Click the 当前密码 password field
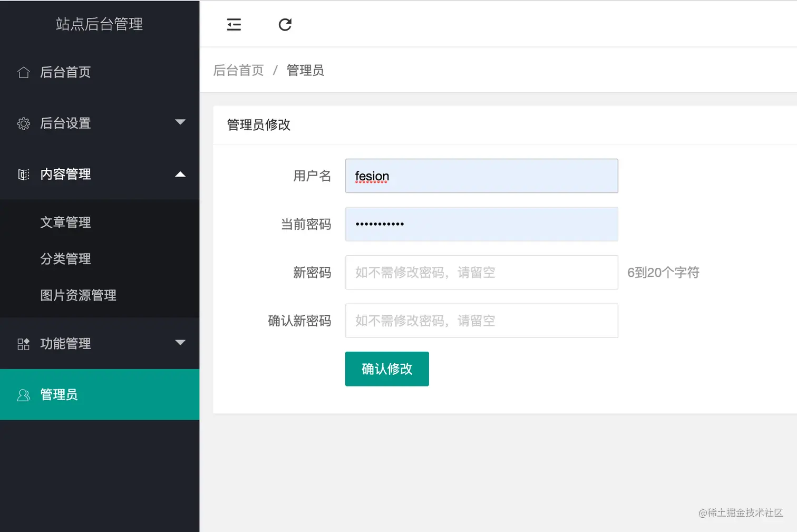 [481, 224]
